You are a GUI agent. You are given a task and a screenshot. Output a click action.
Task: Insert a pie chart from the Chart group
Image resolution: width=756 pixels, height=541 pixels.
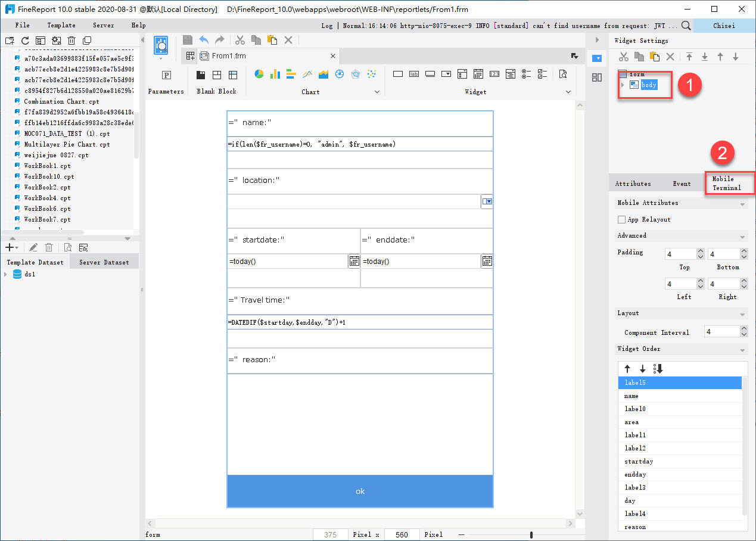[259, 74]
